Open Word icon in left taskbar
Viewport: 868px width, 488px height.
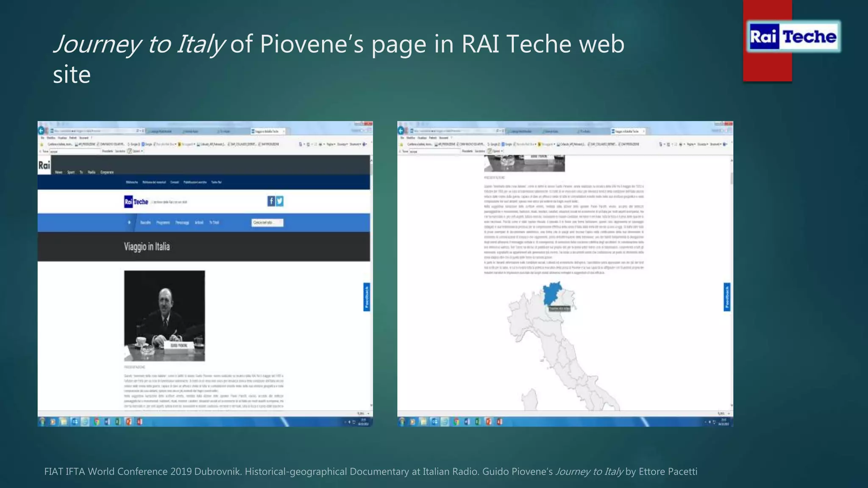tap(107, 421)
